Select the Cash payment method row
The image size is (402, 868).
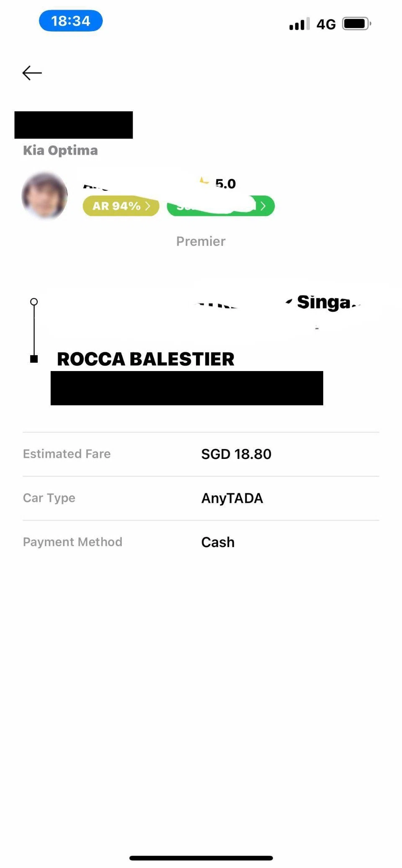point(201,542)
